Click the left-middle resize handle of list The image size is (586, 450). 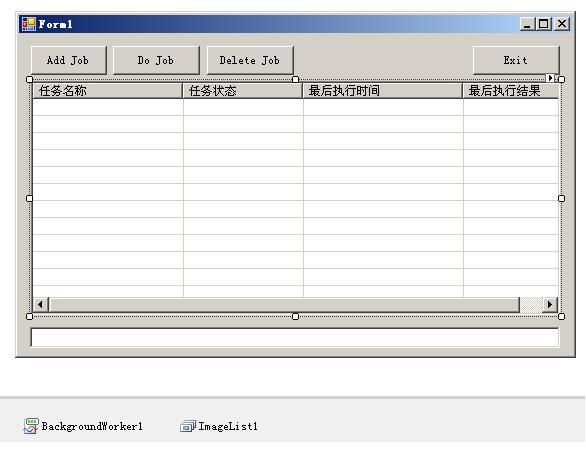[x=30, y=198]
